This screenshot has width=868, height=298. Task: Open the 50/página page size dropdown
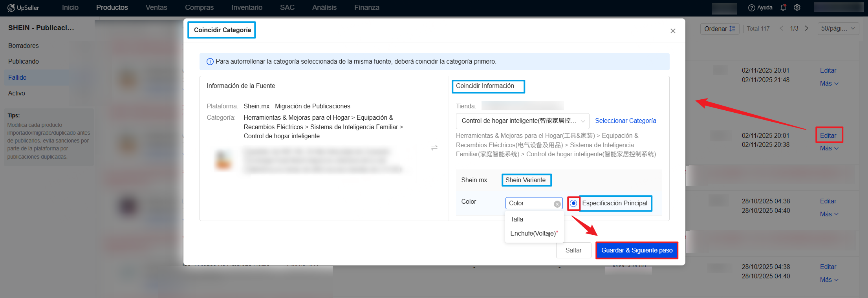click(838, 29)
